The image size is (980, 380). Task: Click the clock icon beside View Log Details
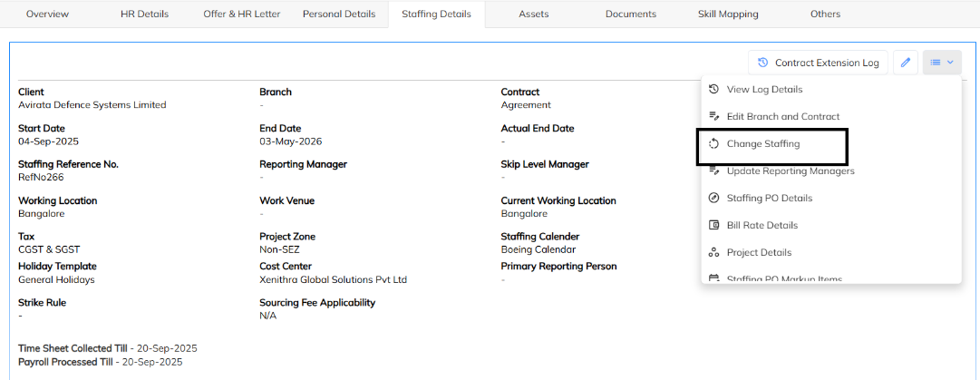[713, 89]
